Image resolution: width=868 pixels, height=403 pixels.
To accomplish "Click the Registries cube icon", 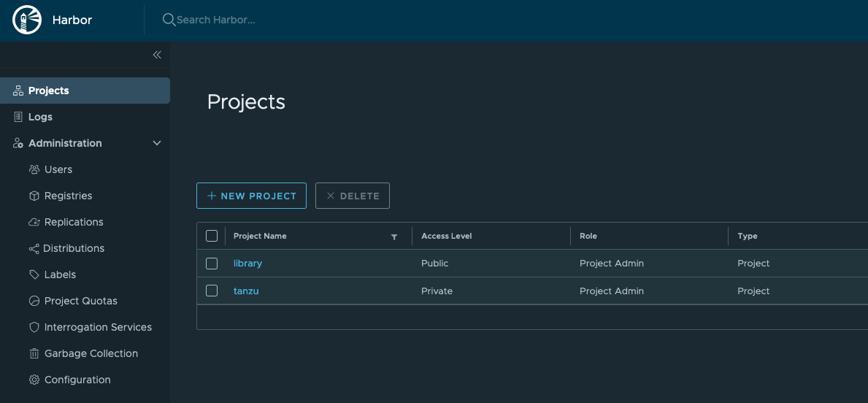I will (34, 196).
